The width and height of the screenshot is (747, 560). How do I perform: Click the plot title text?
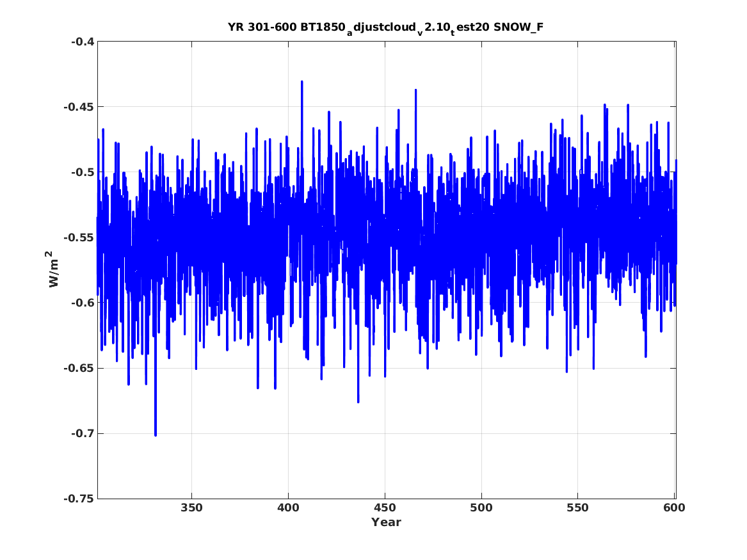(x=385, y=28)
